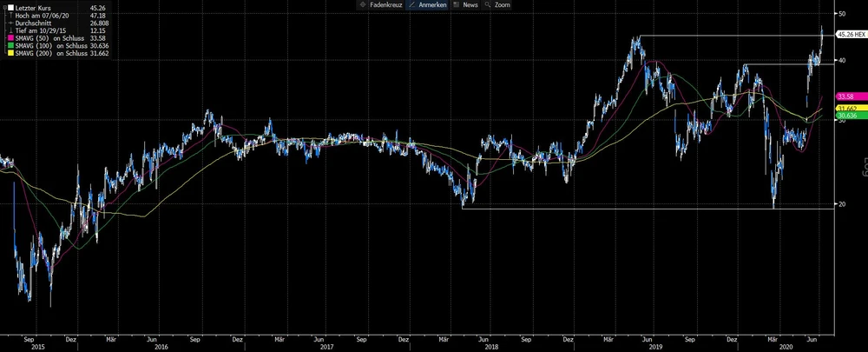
Task: Click the Tief low marker icon
Action: pos(10,30)
